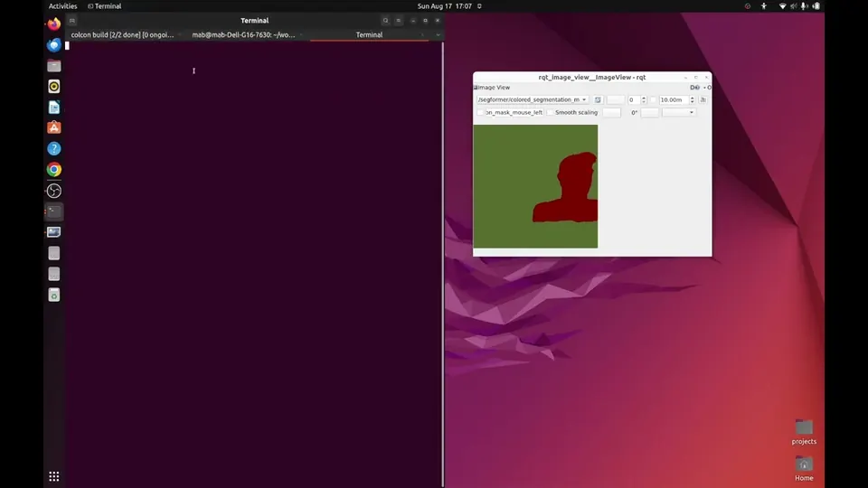
Task: Click the new tab icon in Terminal header
Action: [72, 21]
